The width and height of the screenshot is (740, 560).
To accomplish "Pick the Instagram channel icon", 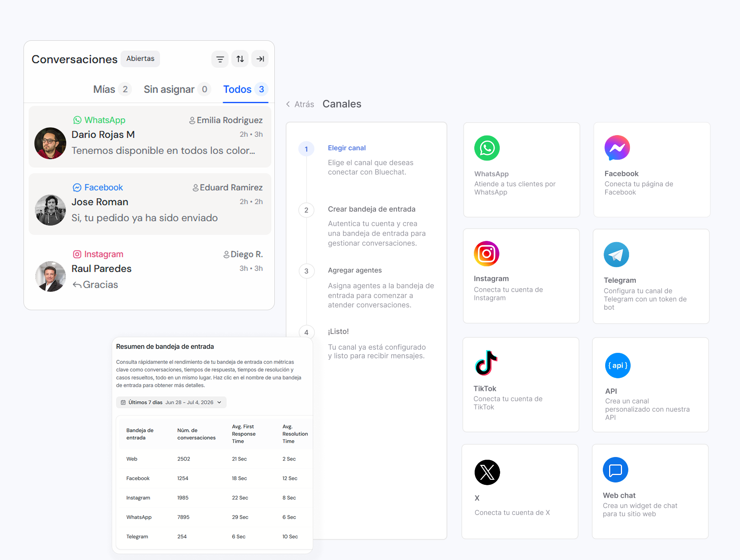I will click(x=486, y=254).
